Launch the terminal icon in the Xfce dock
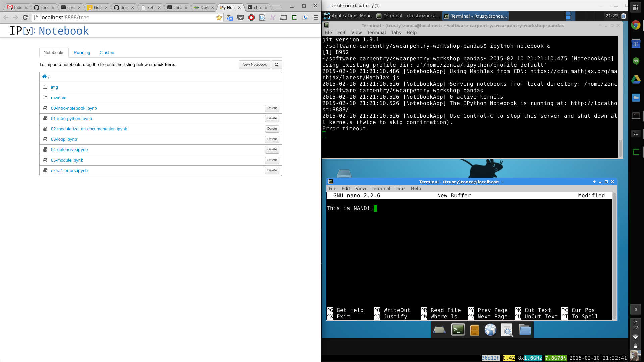Screen dimensions: 644x362 458,330
